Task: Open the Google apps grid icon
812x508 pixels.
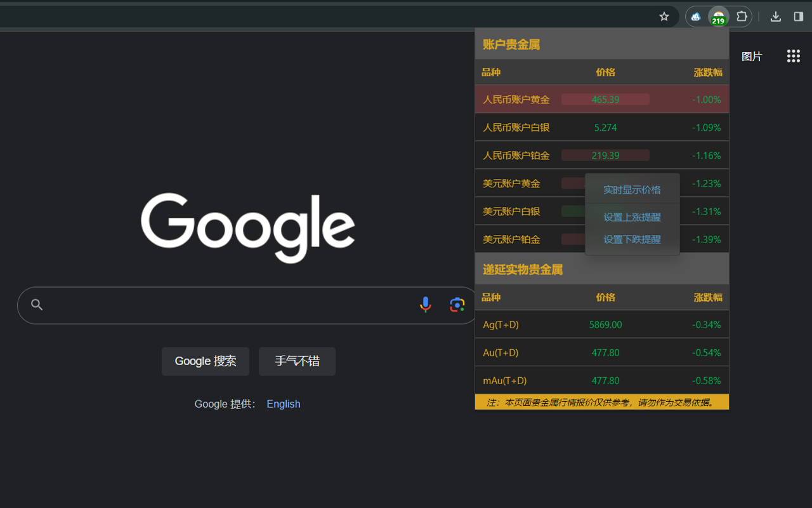Action: (793, 56)
